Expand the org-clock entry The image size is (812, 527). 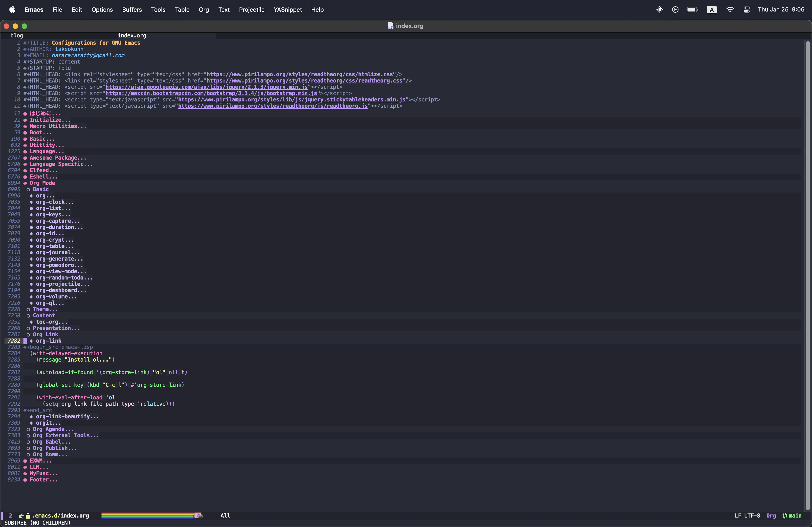[x=55, y=202]
